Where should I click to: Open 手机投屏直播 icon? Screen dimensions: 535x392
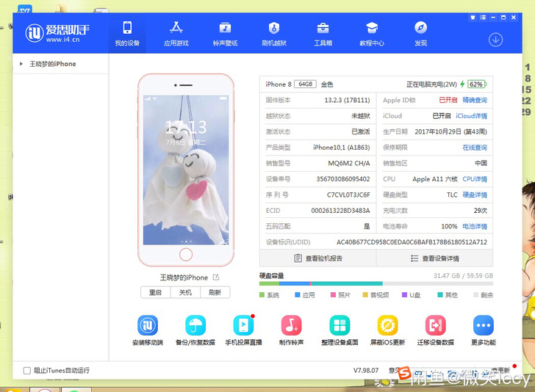[x=244, y=325]
